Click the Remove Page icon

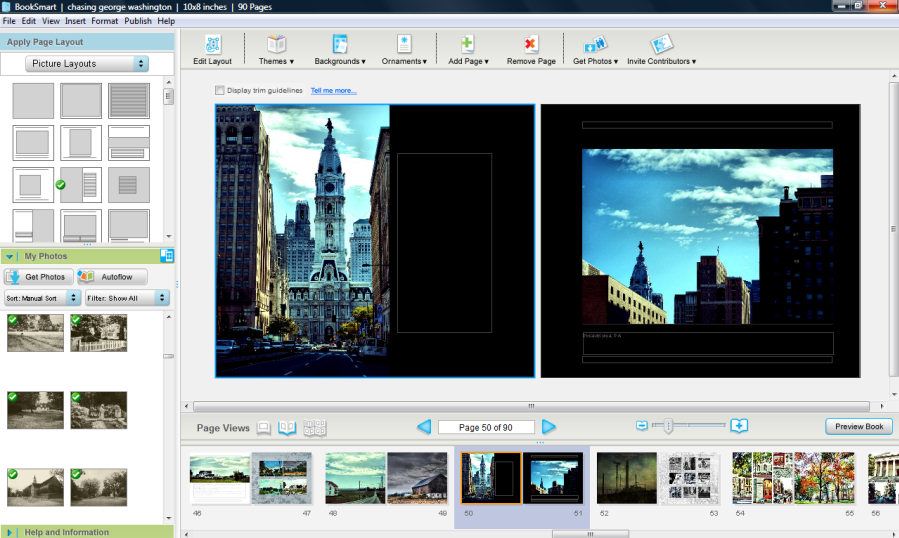pos(530,45)
